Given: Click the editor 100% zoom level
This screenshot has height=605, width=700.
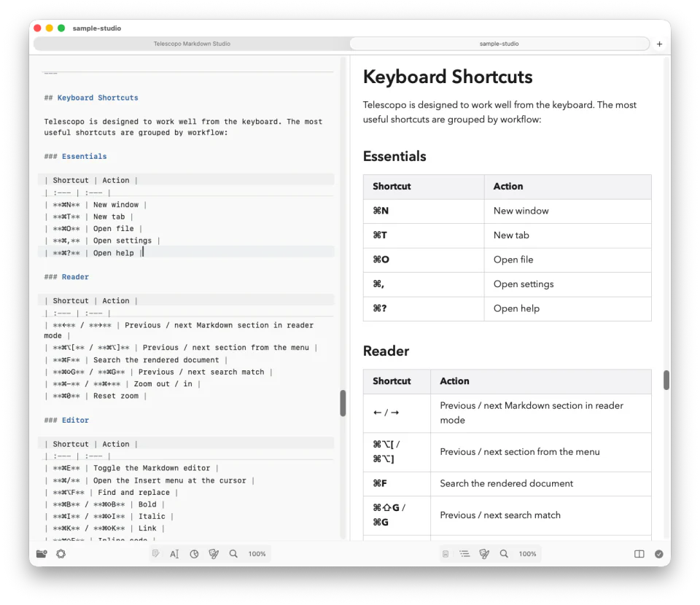Looking at the screenshot, I should [x=257, y=554].
